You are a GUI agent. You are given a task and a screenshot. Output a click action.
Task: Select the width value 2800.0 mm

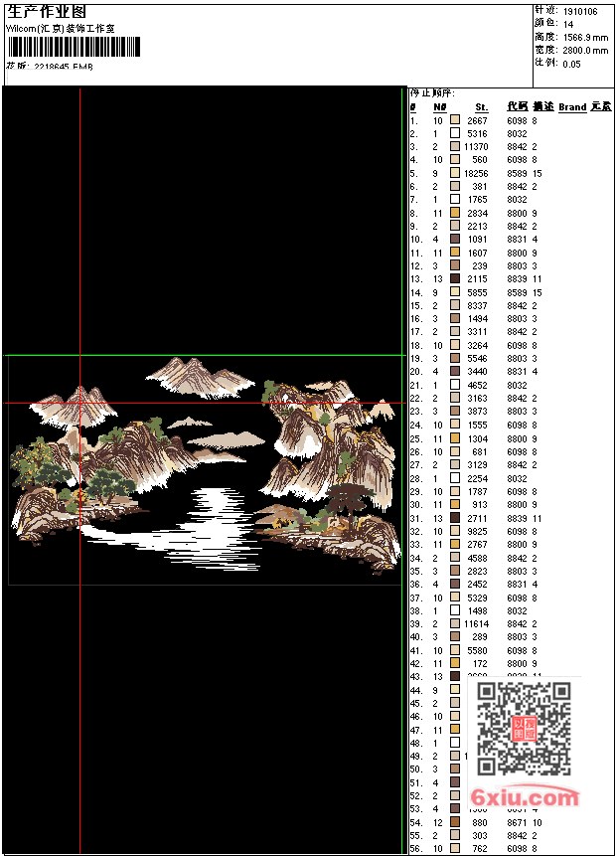pos(585,51)
